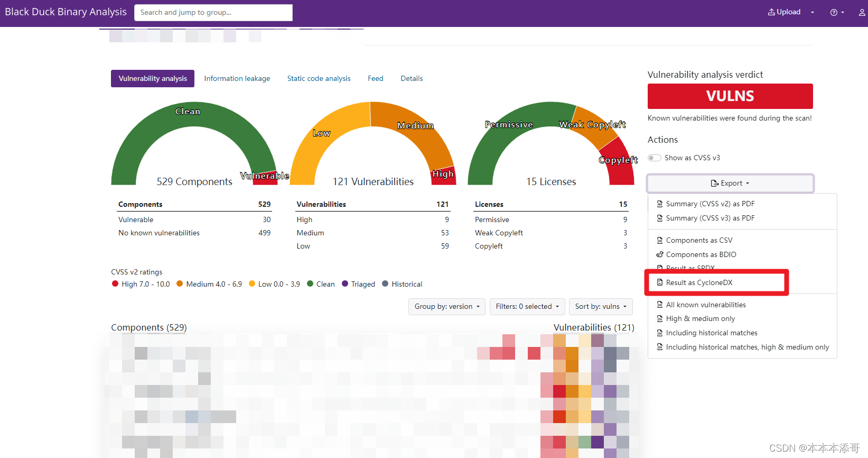Click the Black Duck Binary Analysis title

(x=66, y=12)
